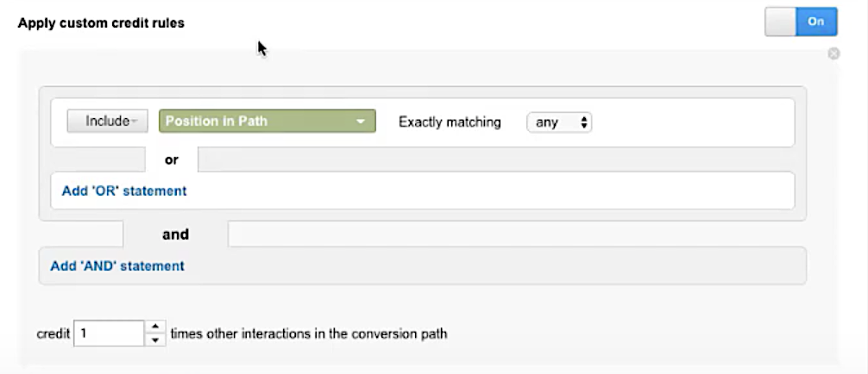Click the 'or' separator tab
The image size is (868, 374).
172,160
